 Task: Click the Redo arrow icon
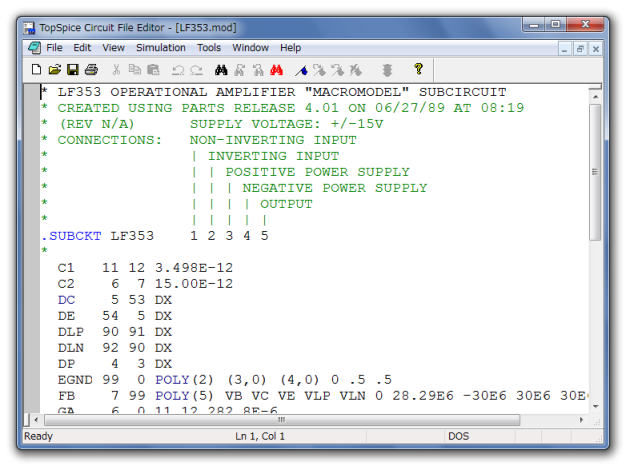click(196, 71)
